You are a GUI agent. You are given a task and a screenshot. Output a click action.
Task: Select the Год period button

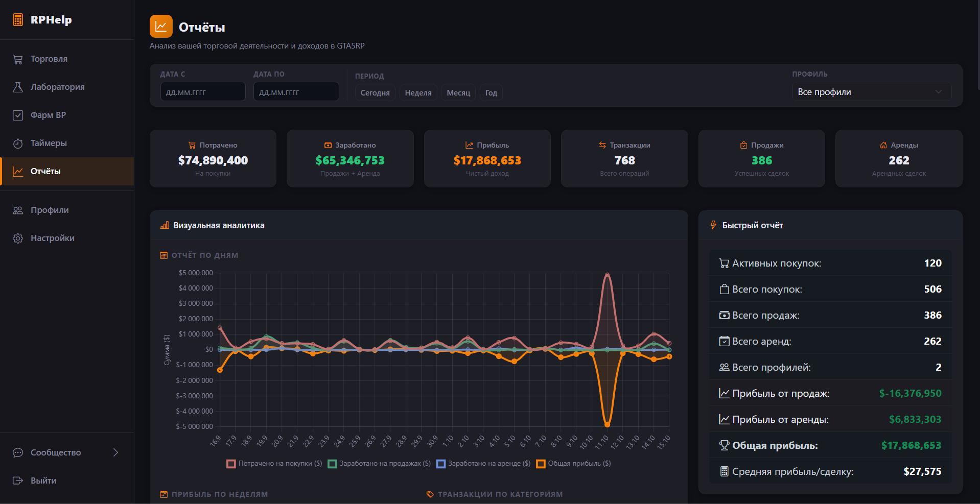[491, 93]
